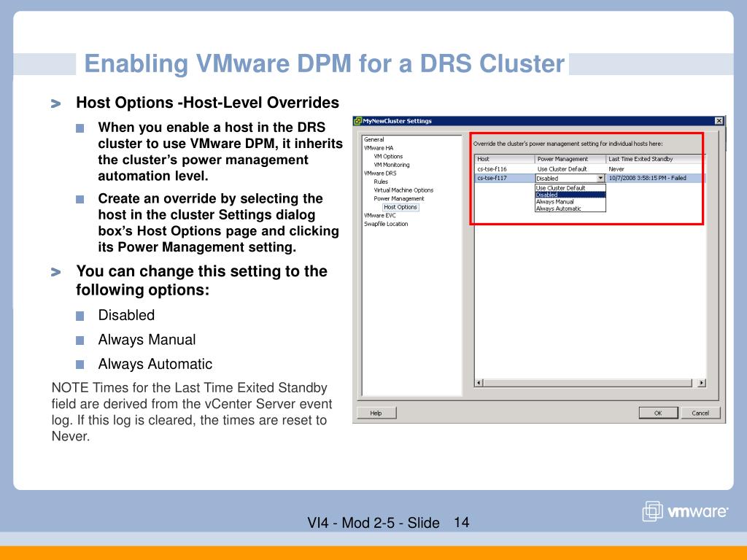
Task: Select Swapfile Location tree entry
Action: point(386,224)
